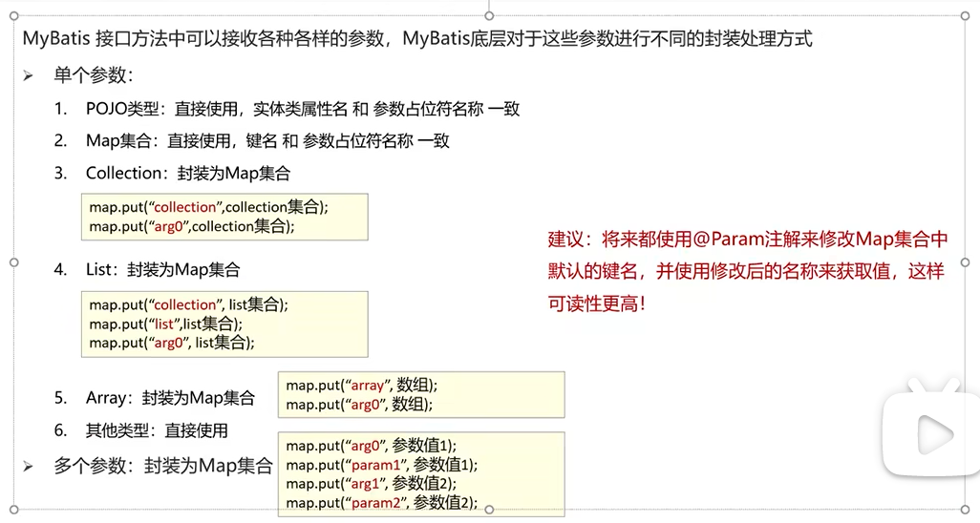Click the '单个参数' bullet heading
This screenshot has width=980, height=523.
tap(94, 75)
